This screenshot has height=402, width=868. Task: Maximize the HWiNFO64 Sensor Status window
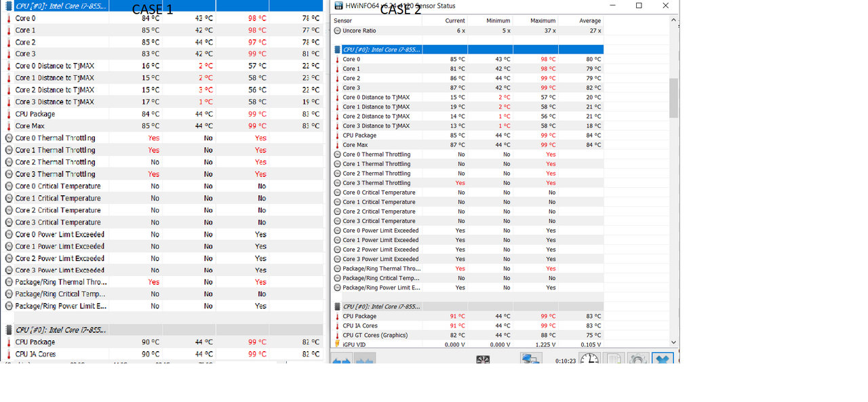[639, 6]
